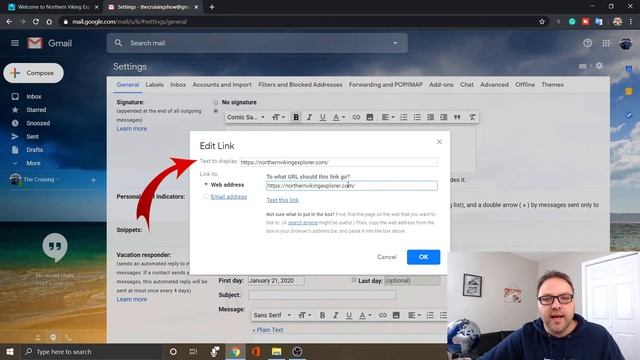Close the Edit Link dialog
Image resolution: width=640 pixels, height=360 pixels.
click(x=439, y=142)
